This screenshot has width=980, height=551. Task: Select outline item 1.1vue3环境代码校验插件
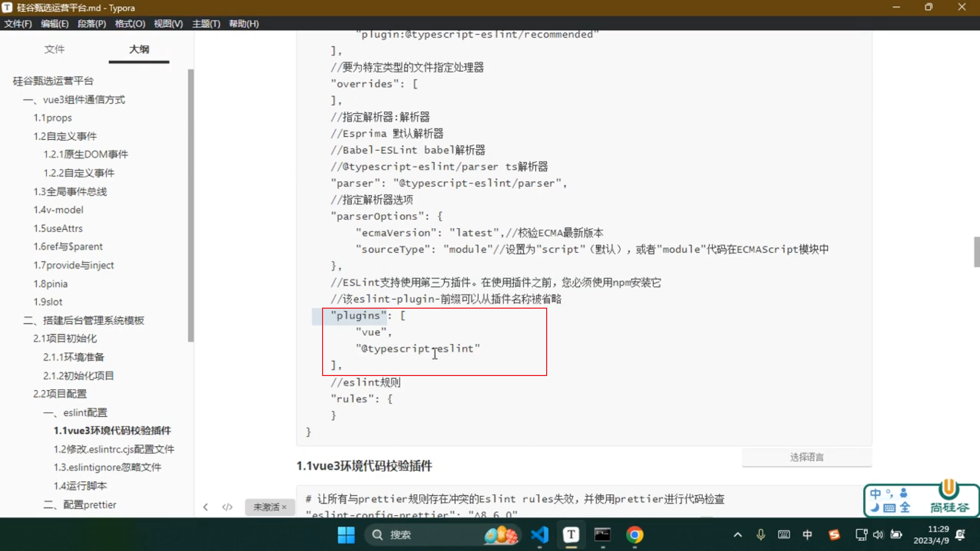(x=112, y=431)
